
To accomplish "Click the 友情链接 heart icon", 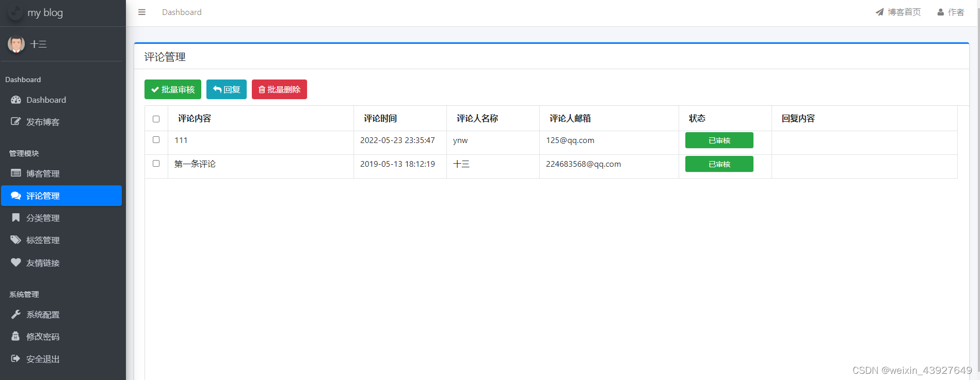I will tap(16, 262).
